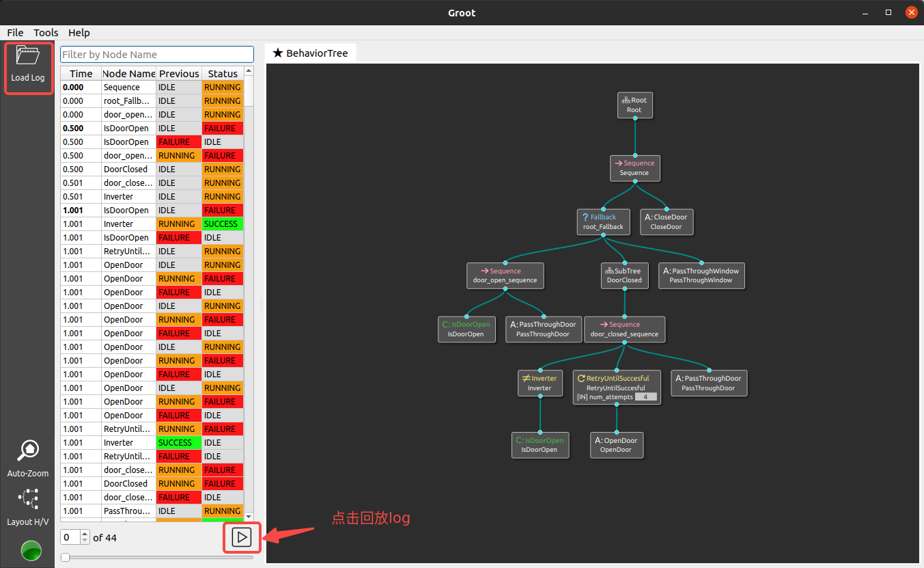The height and width of the screenshot is (568, 924).
Task: Select the Inverter decorator node
Action: 540,383
